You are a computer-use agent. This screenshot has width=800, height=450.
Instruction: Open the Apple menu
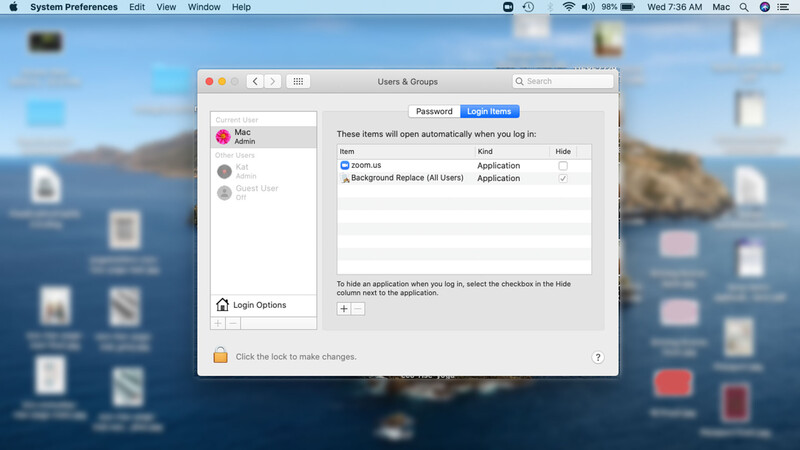click(13, 7)
